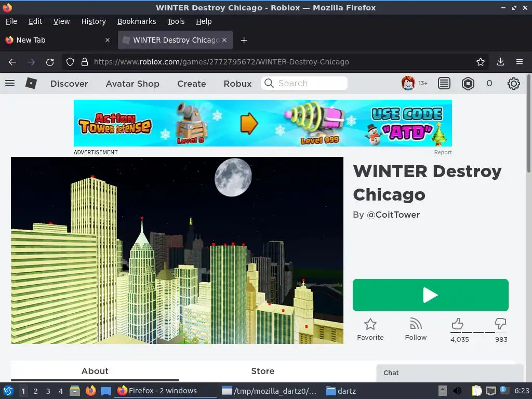The height and width of the screenshot is (399, 532).
Task: Open the Roblox notifications feed icon
Action: (x=444, y=83)
